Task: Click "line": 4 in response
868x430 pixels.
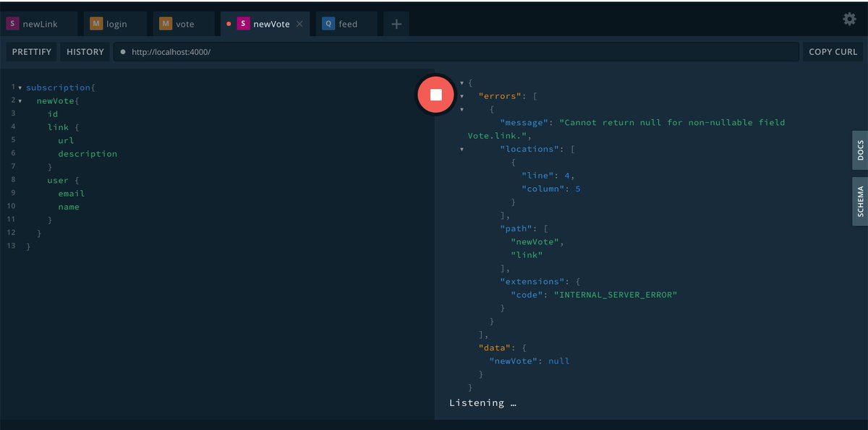Action: tap(548, 176)
